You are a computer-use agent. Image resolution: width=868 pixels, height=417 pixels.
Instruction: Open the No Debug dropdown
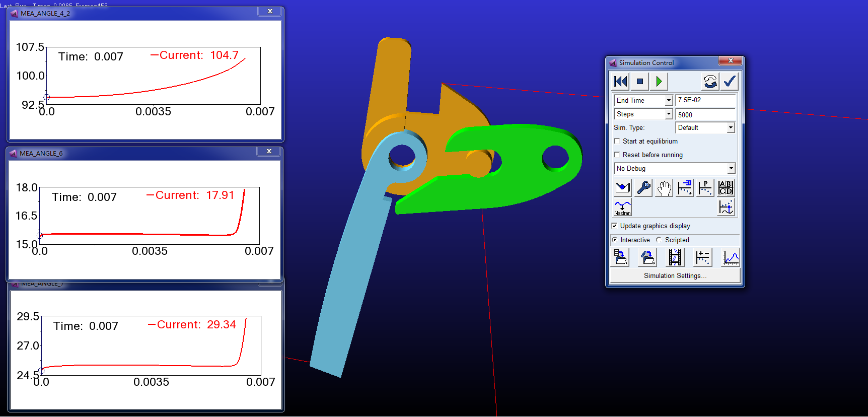pyautogui.click(x=731, y=169)
